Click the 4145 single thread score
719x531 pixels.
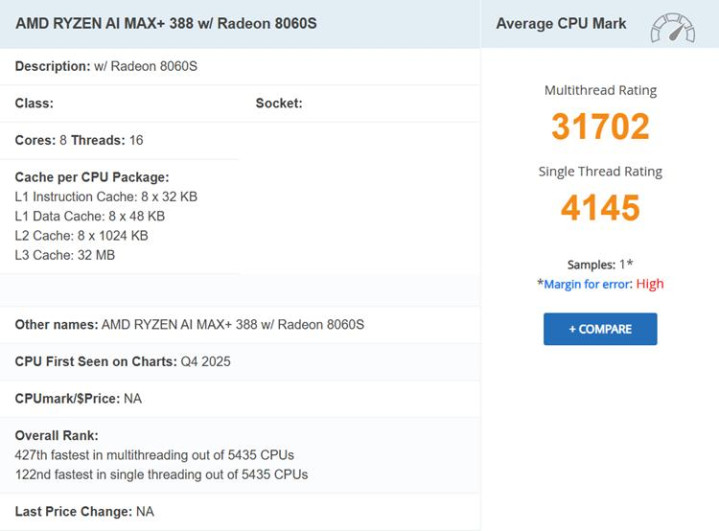point(600,208)
